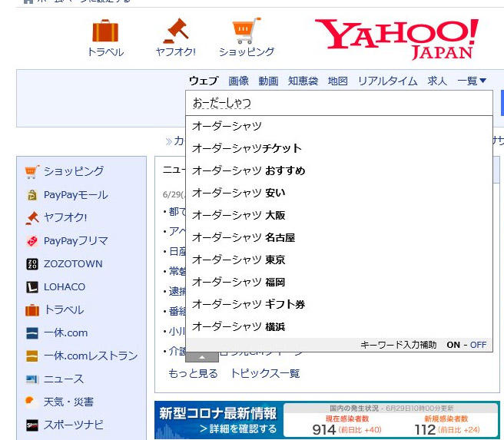Select ON for keyword input assist
504x440 pixels.
(x=453, y=345)
